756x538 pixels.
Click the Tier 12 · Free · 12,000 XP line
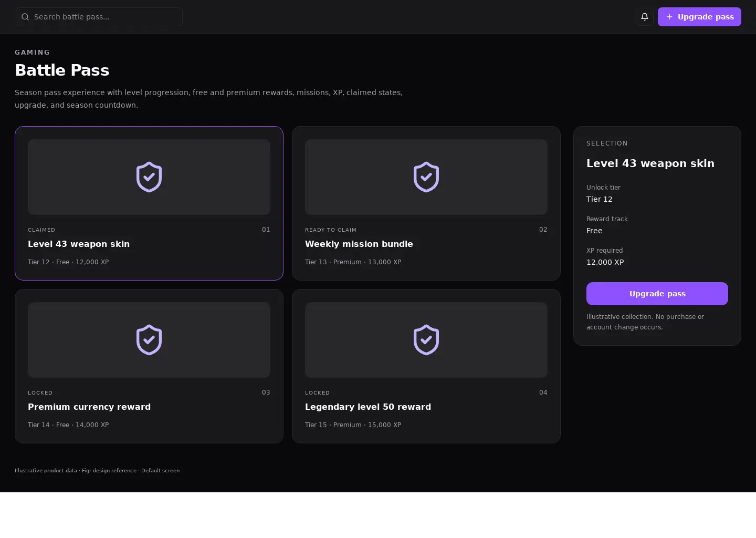pyautogui.click(x=68, y=262)
